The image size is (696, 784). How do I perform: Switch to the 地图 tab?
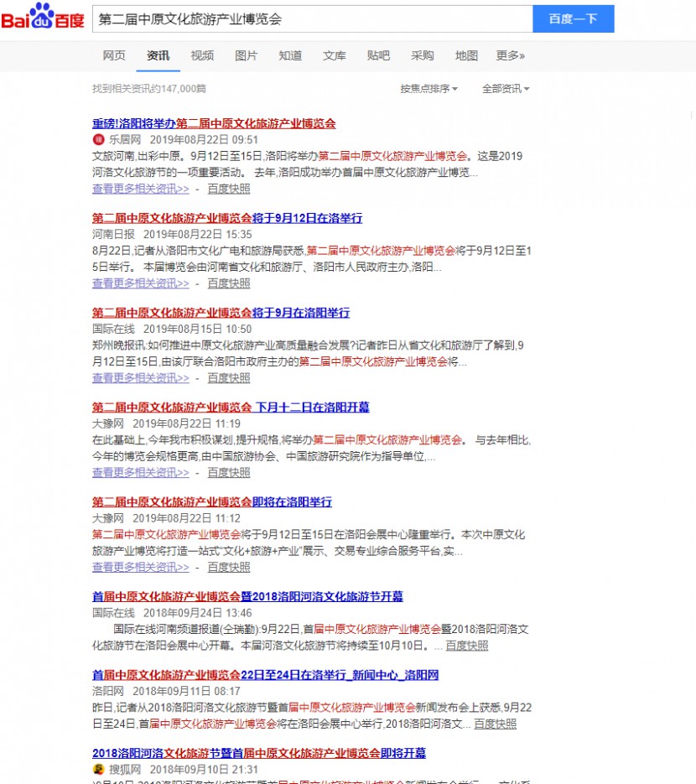tap(466, 56)
